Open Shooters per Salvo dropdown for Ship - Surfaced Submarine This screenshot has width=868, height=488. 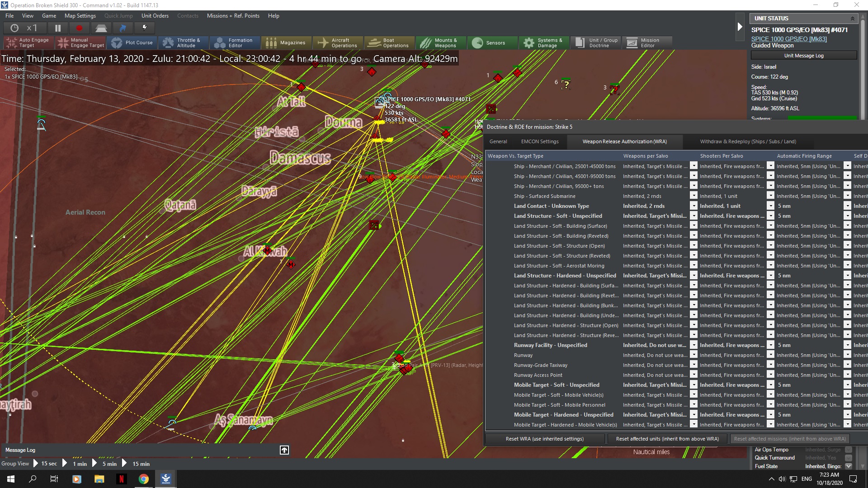coord(770,196)
